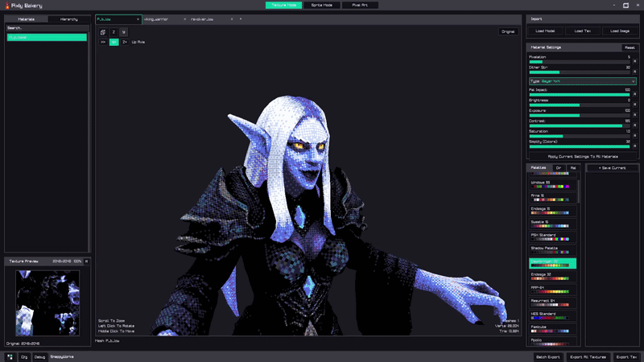This screenshot has height=362, width=644.
Task: Click the Y button in viewport top row
Action: coord(124,32)
